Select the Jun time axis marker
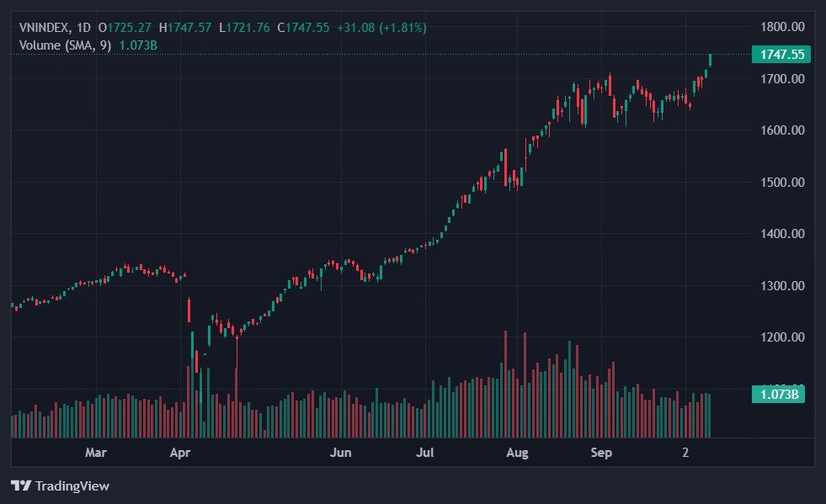 tap(339, 453)
